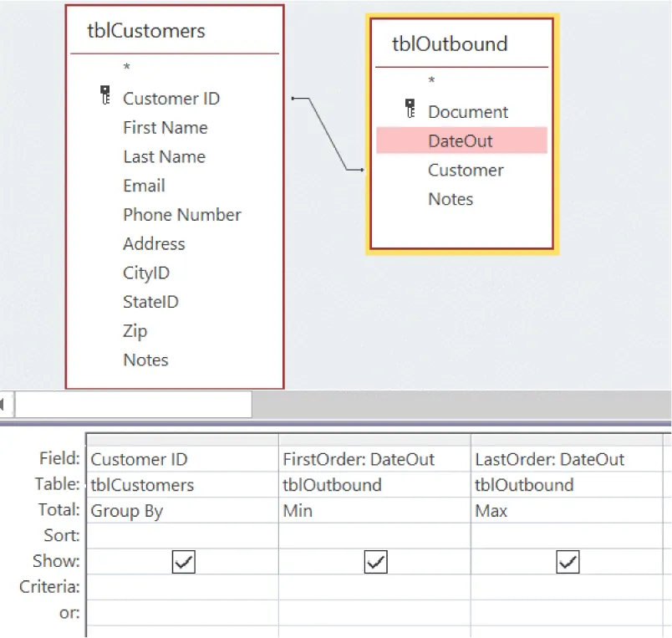Click the primary key icon beside Document
Screen dimensions: 672x638
point(410,108)
